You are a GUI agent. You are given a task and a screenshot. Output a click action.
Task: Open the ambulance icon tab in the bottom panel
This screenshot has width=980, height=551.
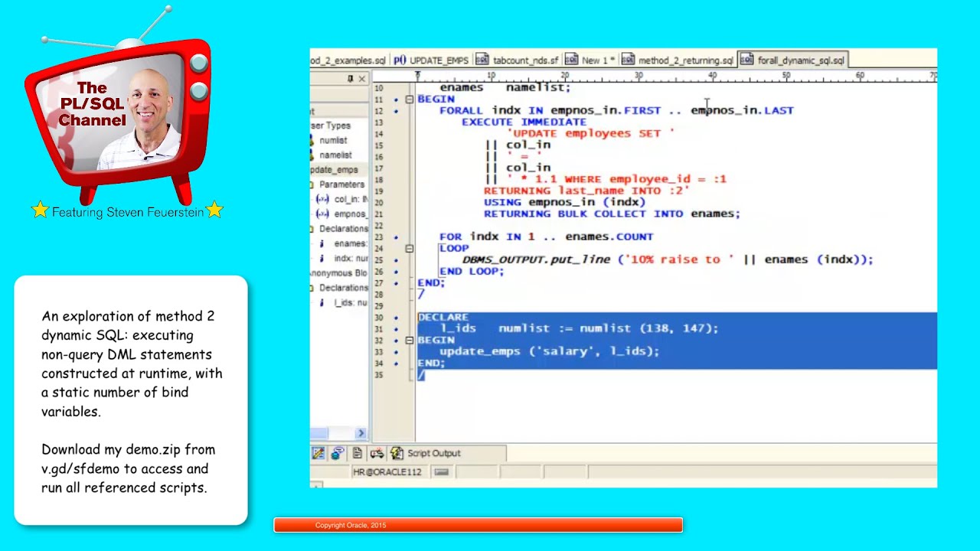click(377, 453)
